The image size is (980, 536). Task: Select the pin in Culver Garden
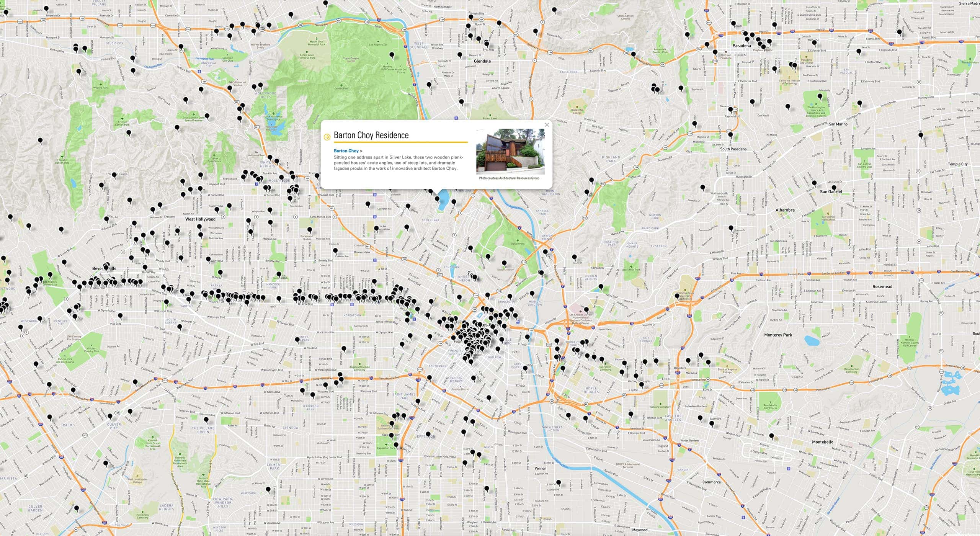(77, 509)
